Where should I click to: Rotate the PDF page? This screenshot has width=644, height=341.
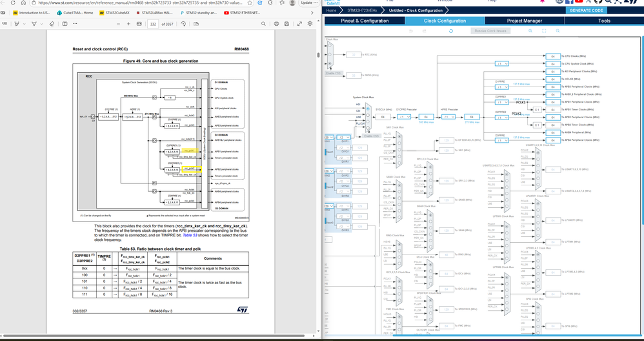[183, 24]
